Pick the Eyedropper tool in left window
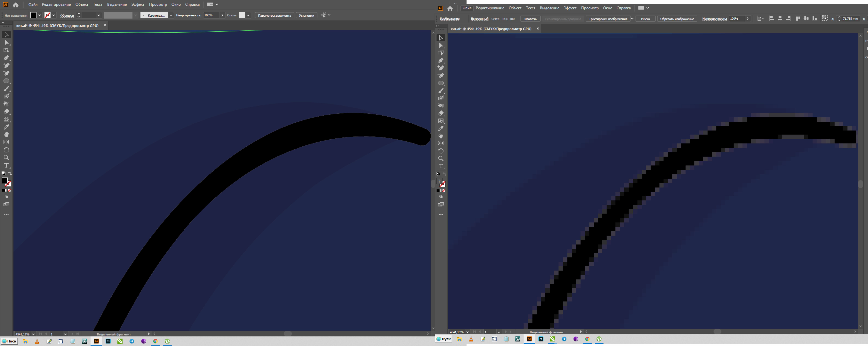868x346 pixels. tap(6, 127)
